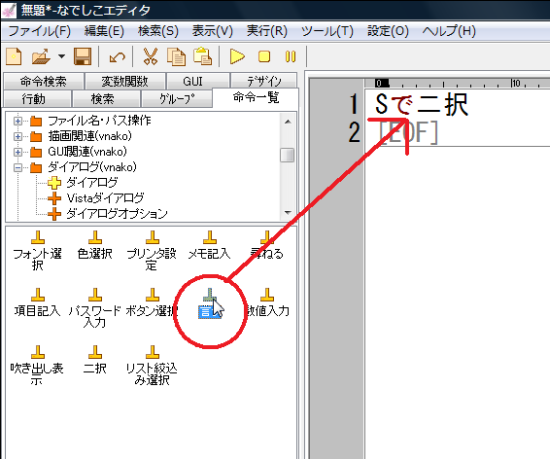Select 描画関連(vnako) tree item
Viewport: 550px width, 459px height.
click(90, 136)
